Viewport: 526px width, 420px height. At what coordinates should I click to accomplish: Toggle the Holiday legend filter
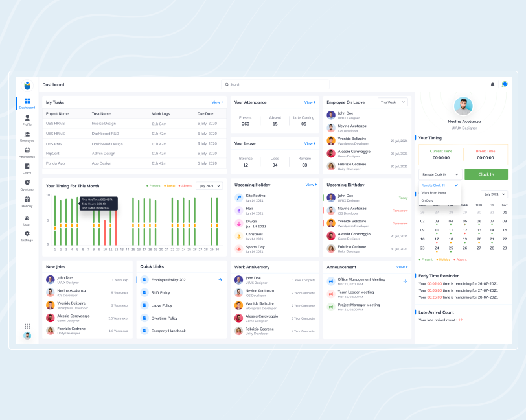pyautogui.click(x=443, y=258)
